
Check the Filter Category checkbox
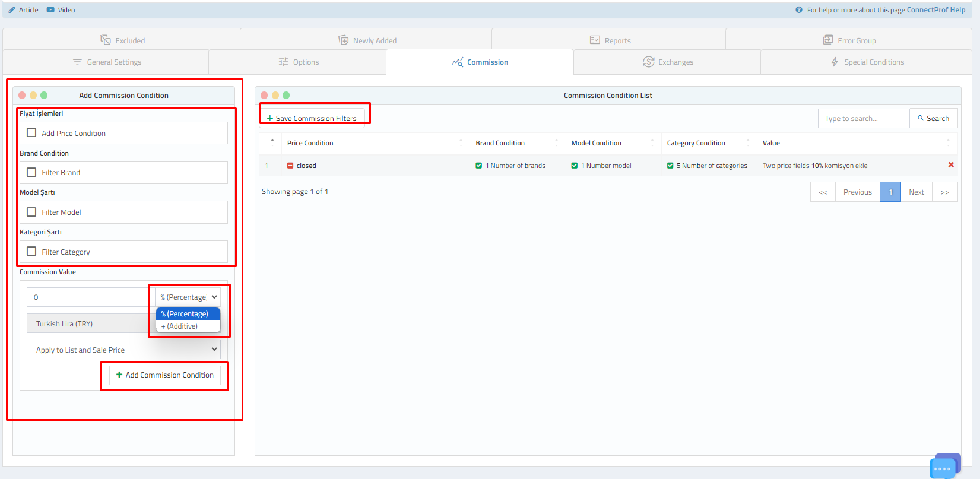coord(31,252)
